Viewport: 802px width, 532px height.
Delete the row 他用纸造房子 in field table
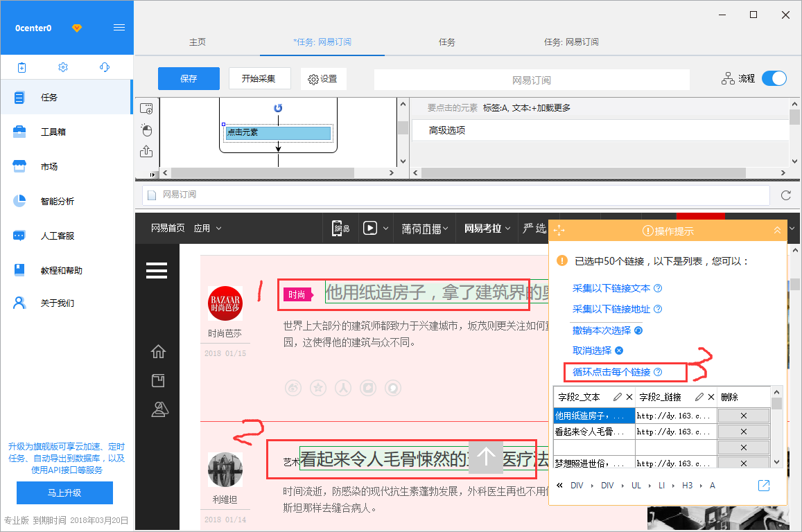(744, 416)
